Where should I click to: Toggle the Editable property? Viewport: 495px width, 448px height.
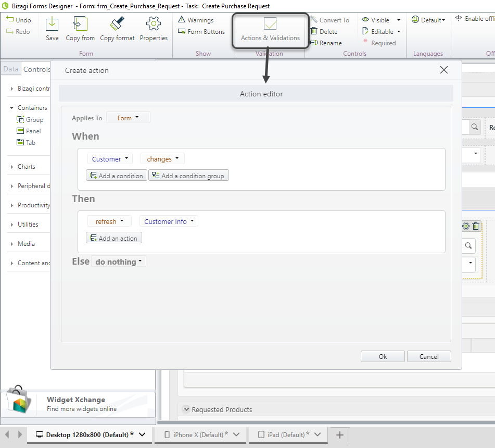(378, 32)
